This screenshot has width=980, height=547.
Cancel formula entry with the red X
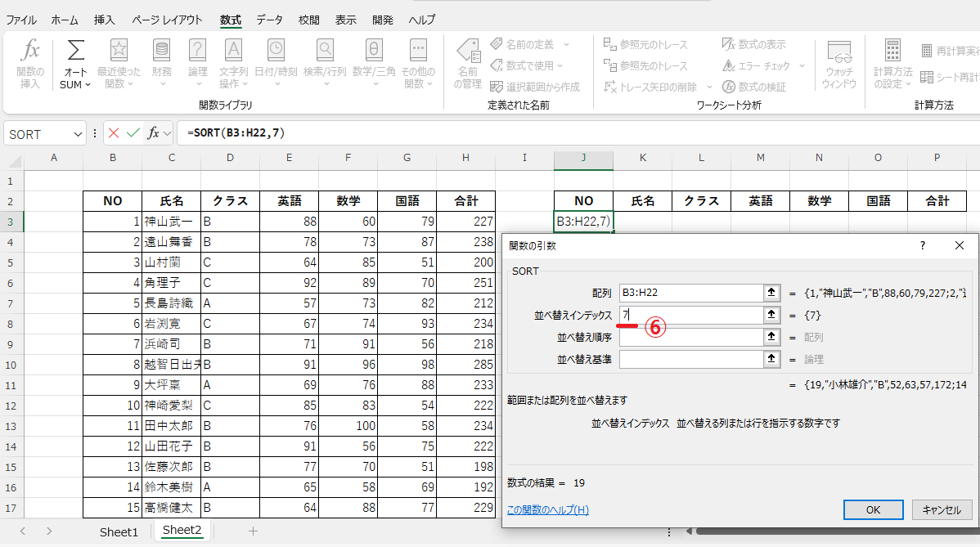[x=114, y=133]
